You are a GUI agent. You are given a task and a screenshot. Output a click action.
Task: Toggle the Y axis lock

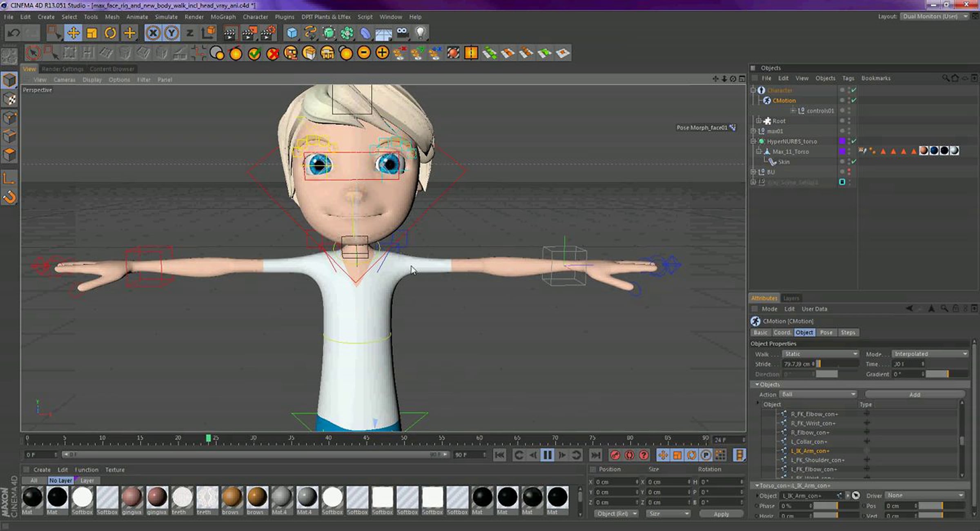coord(171,33)
